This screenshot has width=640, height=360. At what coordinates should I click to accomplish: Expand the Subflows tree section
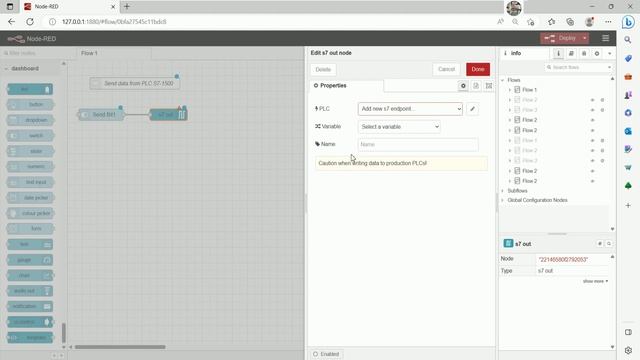[503, 191]
